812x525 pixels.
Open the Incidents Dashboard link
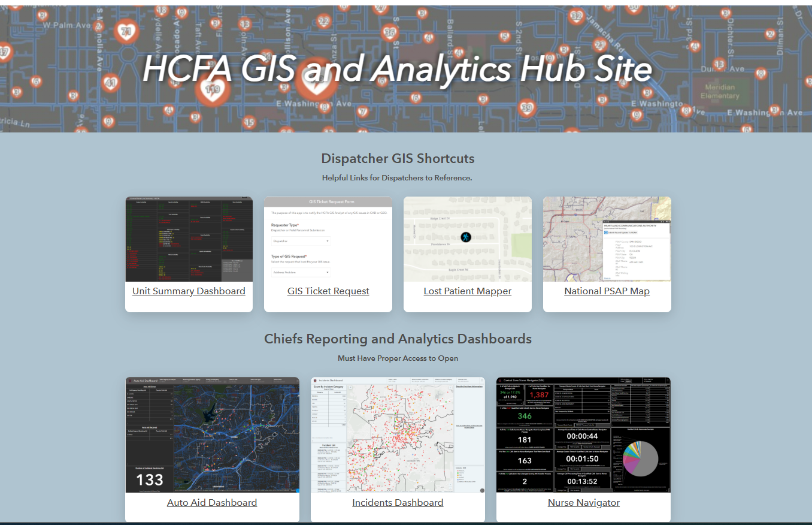click(398, 503)
